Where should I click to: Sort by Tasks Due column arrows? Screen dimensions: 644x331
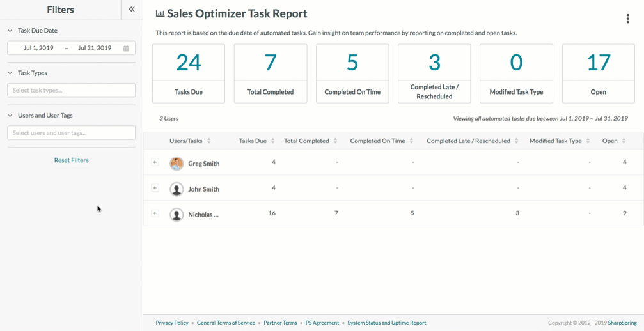click(x=273, y=141)
